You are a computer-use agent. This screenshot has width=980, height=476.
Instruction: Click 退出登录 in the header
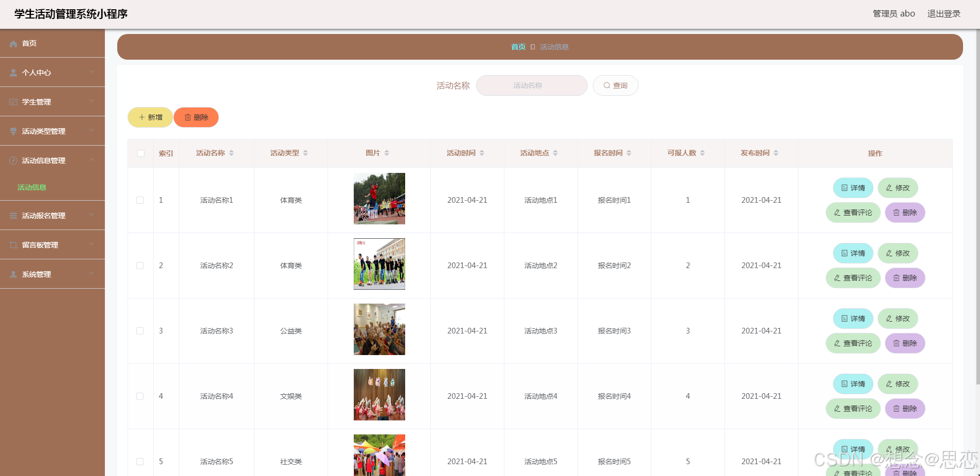pos(944,14)
